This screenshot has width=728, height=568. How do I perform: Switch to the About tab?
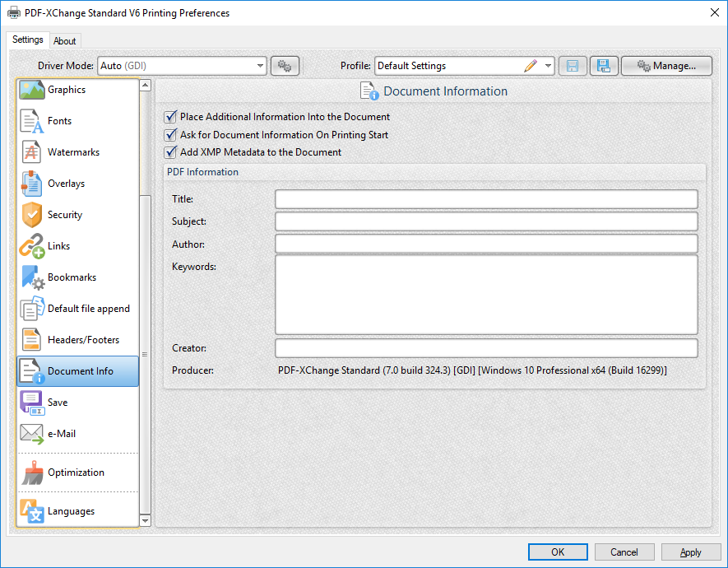(x=64, y=41)
